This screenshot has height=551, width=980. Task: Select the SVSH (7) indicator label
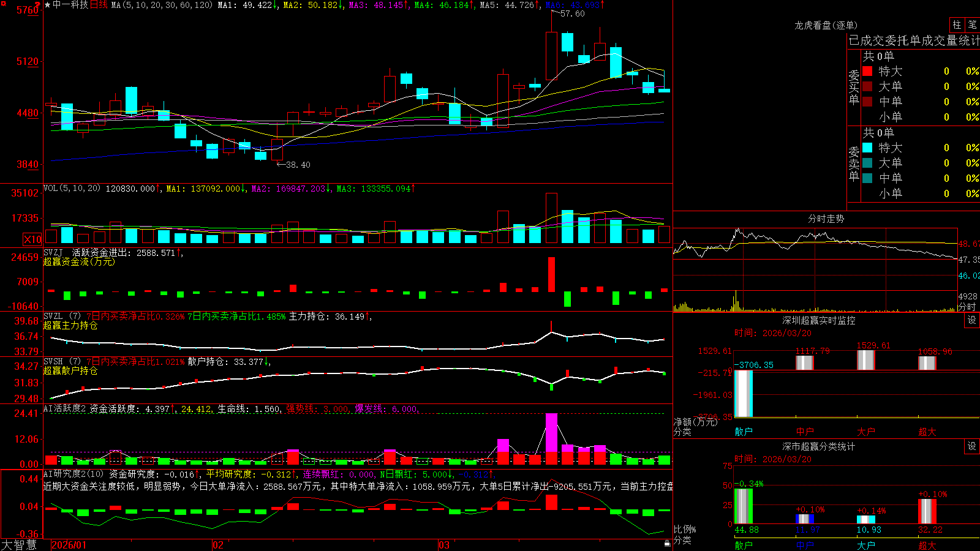62,362
